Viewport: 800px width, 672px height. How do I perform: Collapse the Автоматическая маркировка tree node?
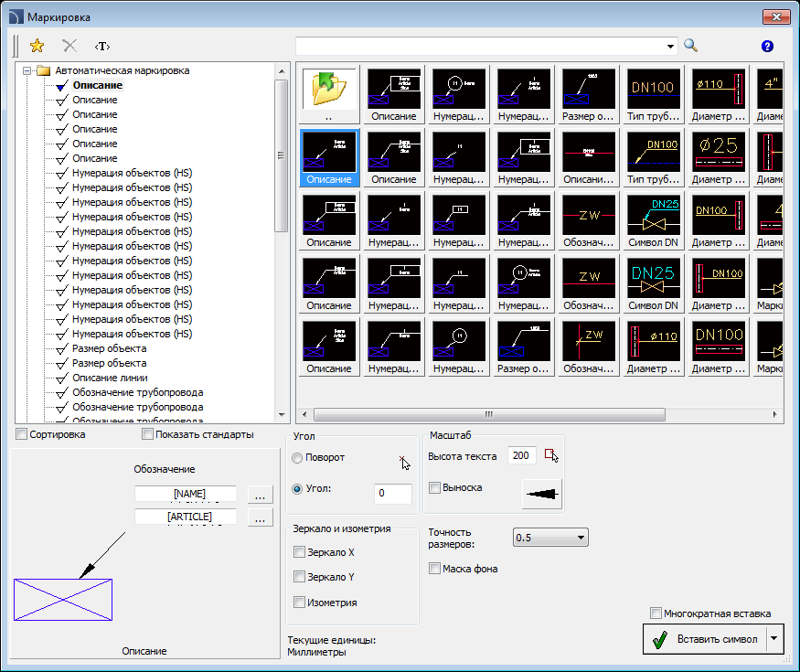[27, 71]
